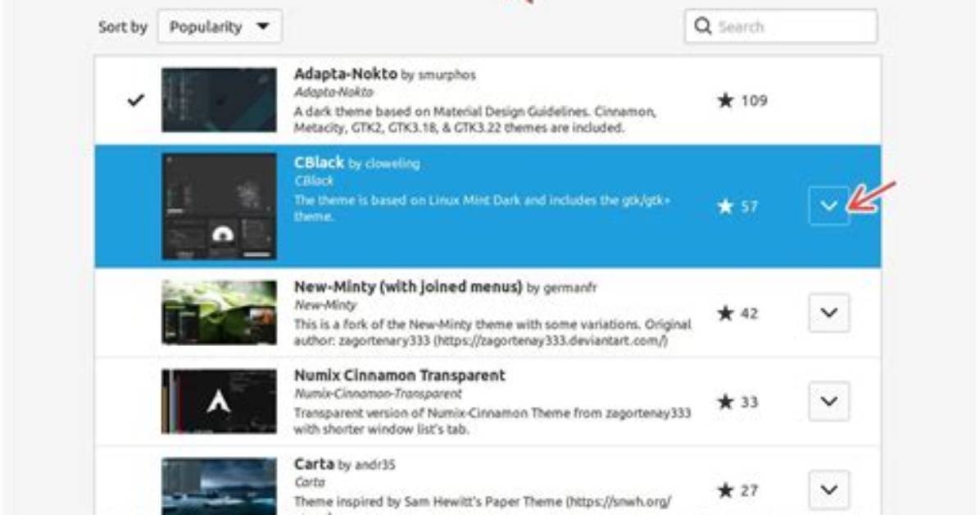Click star rating icon of Adapta-Nokto
This screenshot has height=515, width=980.
[x=725, y=100]
